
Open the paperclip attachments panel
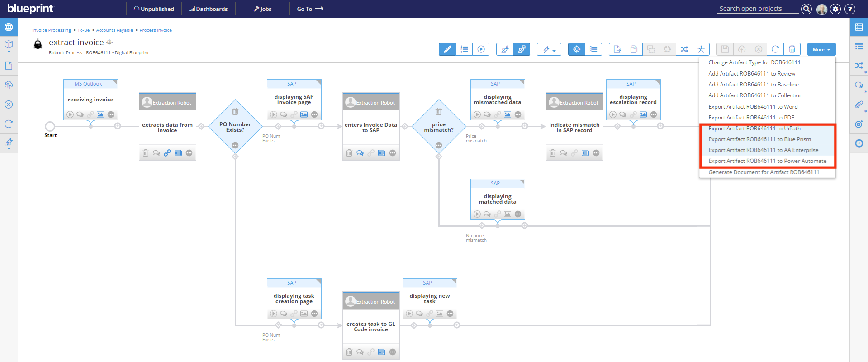click(859, 105)
